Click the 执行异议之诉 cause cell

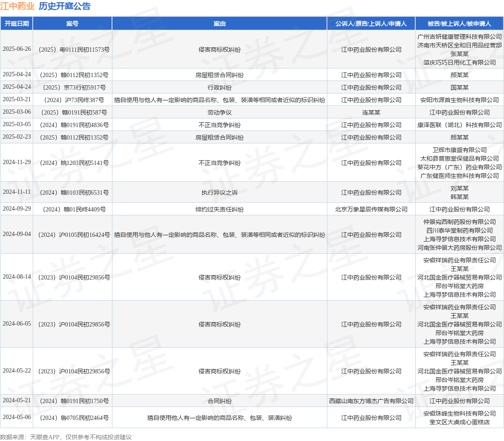(x=220, y=193)
